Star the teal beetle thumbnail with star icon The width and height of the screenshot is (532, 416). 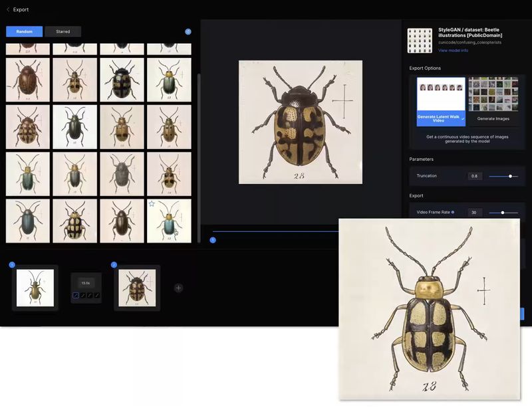pos(152,204)
